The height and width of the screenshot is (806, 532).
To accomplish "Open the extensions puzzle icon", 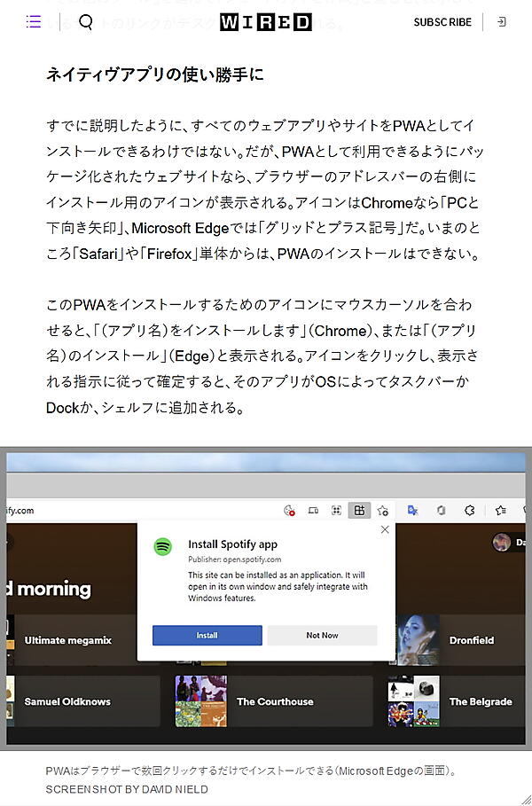I will (469, 511).
